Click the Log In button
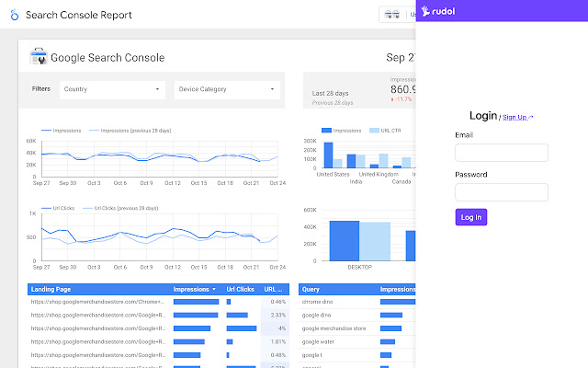 coord(471,217)
